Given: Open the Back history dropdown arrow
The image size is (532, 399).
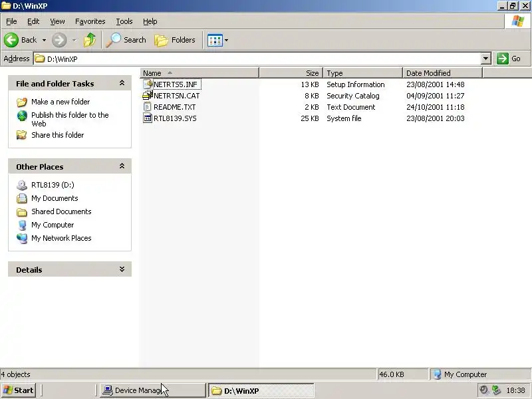Looking at the screenshot, I should (x=44, y=40).
